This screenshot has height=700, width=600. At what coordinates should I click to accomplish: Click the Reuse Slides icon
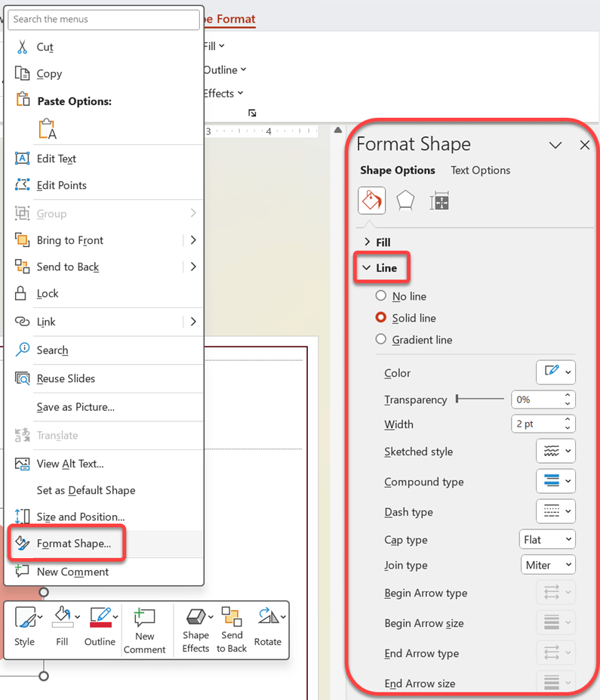(x=23, y=378)
